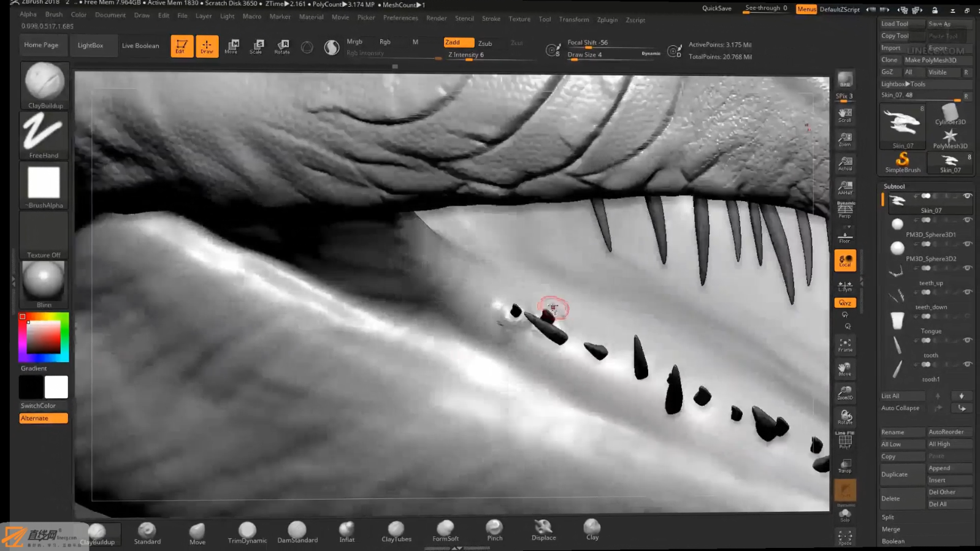Image resolution: width=980 pixels, height=551 pixels.
Task: Select the DamStandard brush
Action: click(297, 532)
